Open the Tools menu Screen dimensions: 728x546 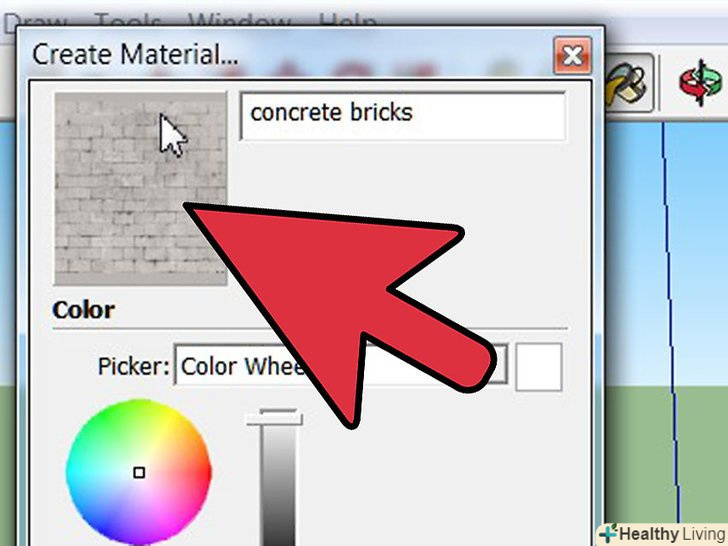point(128,22)
